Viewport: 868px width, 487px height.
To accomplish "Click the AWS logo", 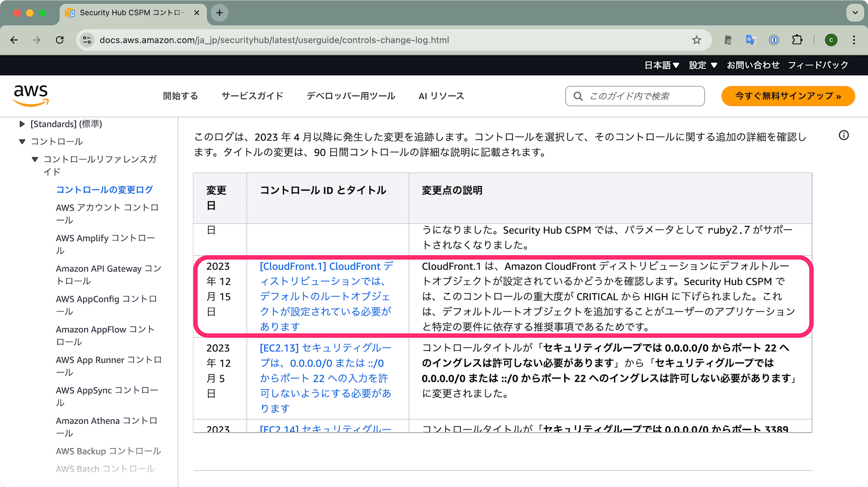I will (x=31, y=95).
